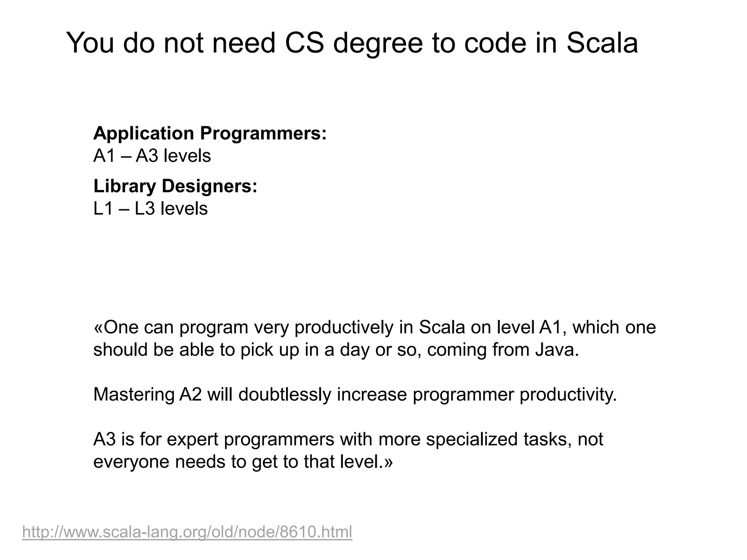Click the word 'specialized' in the quote
This screenshot has width=747, height=560.
(472, 439)
